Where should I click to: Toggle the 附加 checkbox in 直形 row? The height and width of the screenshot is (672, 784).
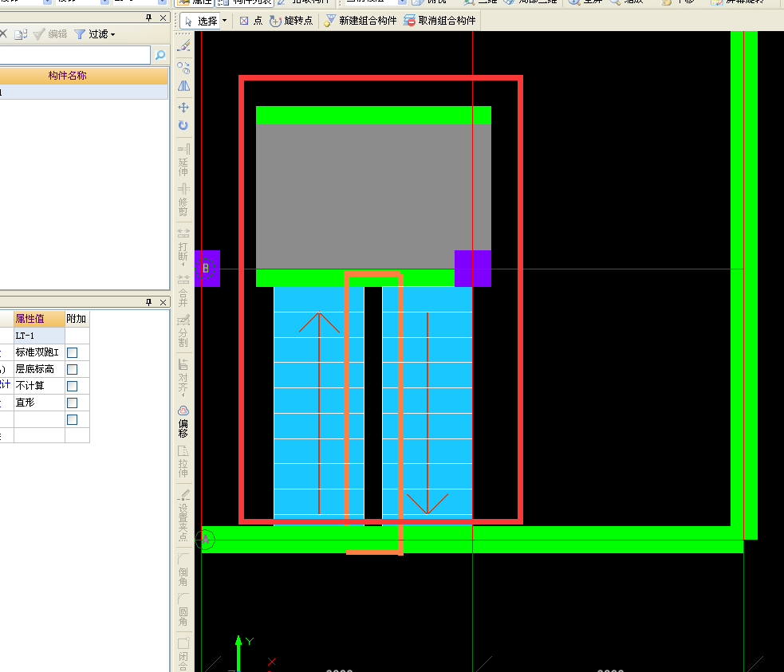tap(72, 403)
